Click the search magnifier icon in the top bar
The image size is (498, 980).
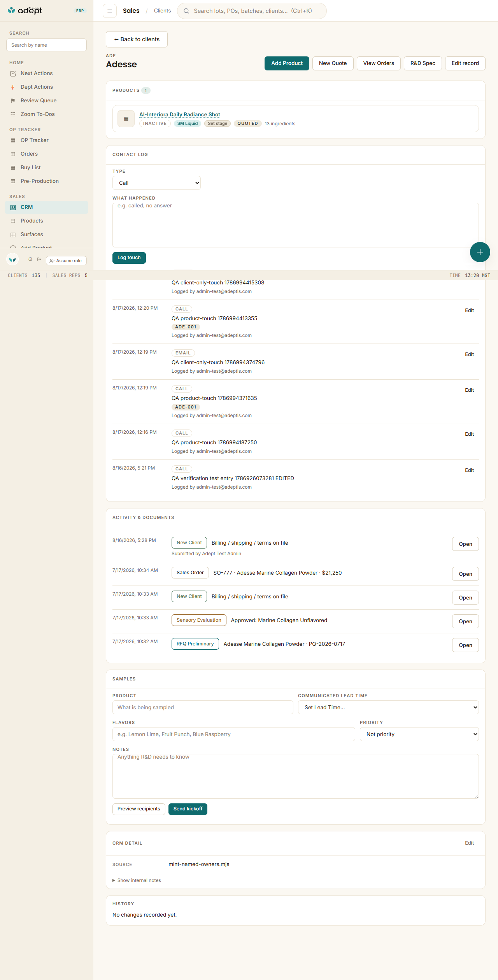(x=186, y=11)
